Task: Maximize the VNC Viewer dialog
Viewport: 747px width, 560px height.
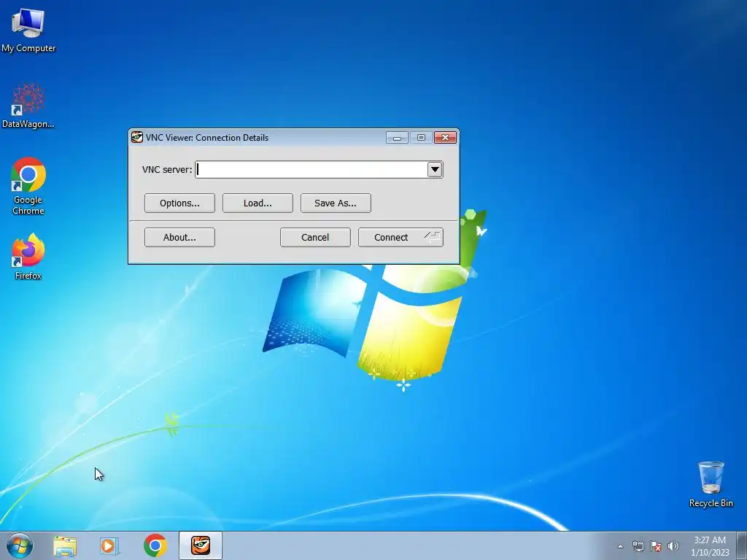Action: click(421, 138)
